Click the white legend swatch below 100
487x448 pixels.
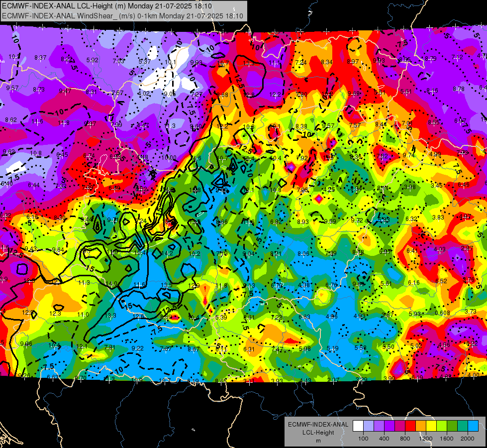point(358,426)
